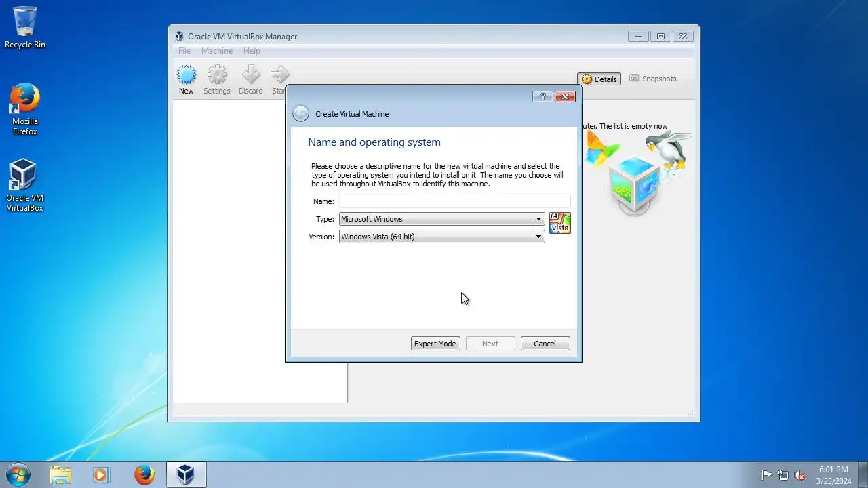
Task: Click the 'Create Virtual Machine' title text
Action: [352, 114]
